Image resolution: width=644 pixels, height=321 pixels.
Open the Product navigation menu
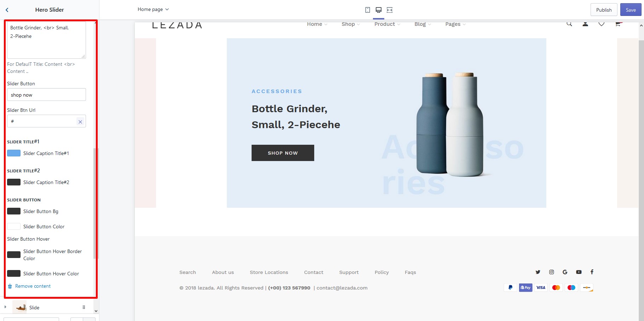point(387,24)
